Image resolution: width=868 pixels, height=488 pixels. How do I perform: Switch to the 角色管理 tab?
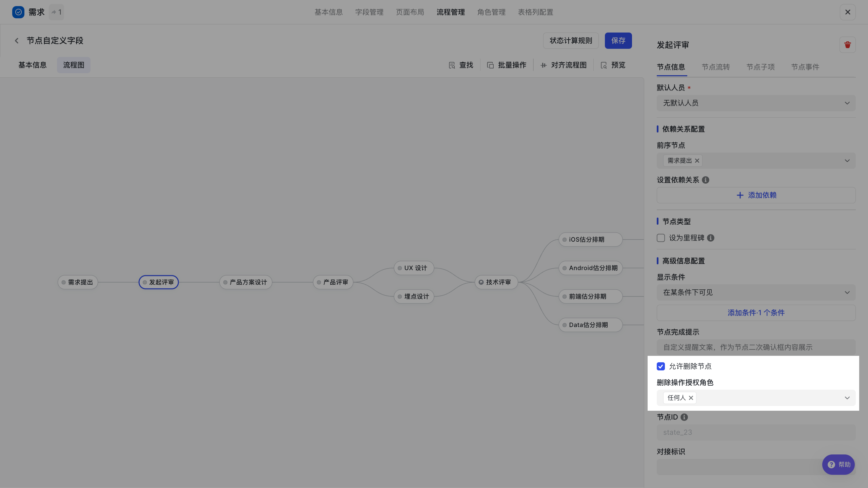coord(491,12)
